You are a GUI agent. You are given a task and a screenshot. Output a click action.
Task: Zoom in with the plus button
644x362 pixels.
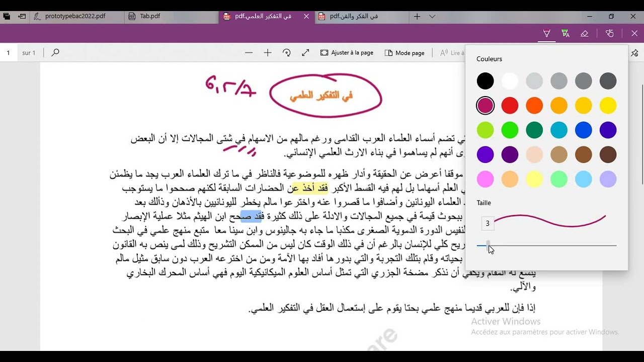pos(268,52)
